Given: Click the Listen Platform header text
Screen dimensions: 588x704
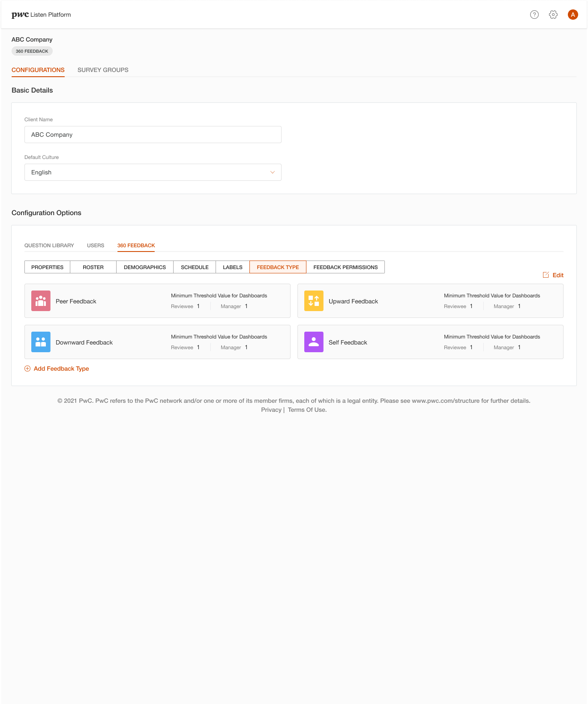Looking at the screenshot, I should (x=51, y=15).
